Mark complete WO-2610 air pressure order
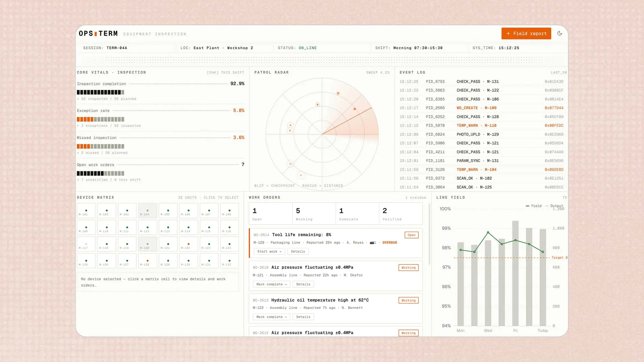The width and height of the screenshot is (644, 362). 271,284
